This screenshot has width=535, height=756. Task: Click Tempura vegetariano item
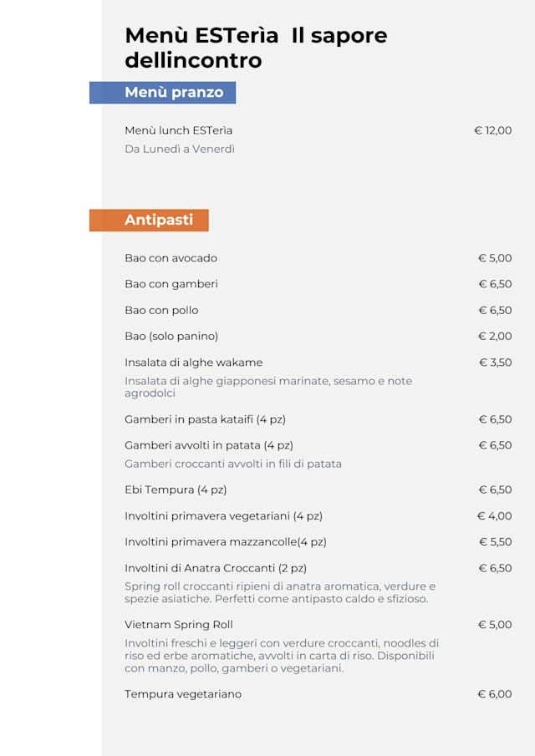183,694
